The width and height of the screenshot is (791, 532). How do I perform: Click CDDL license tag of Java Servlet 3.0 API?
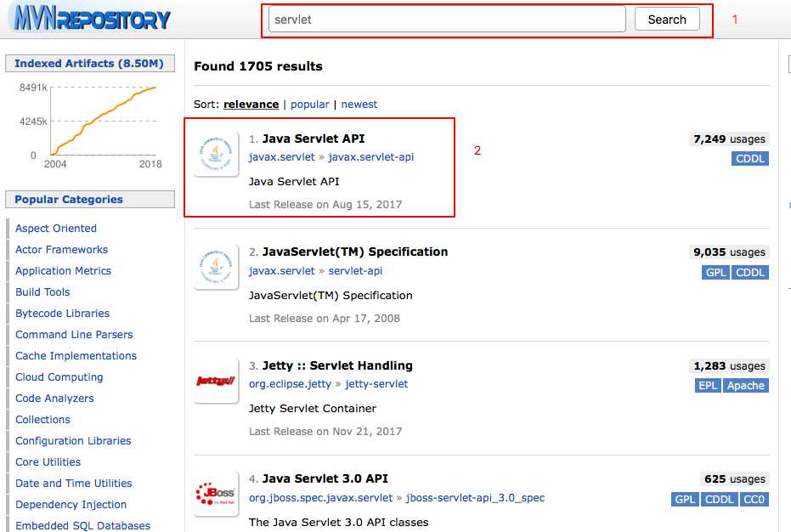pyautogui.click(x=720, y=499)
